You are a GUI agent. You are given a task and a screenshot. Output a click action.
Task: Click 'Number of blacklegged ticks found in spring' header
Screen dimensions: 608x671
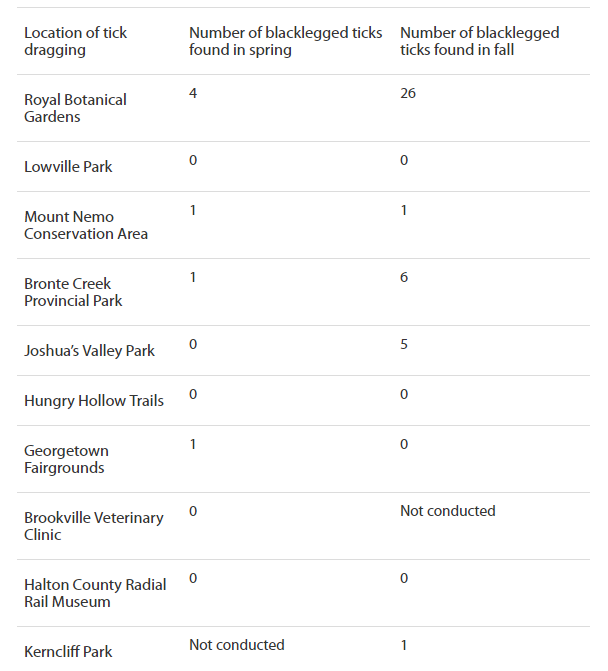pyautogui.click(x=285, y=41)
